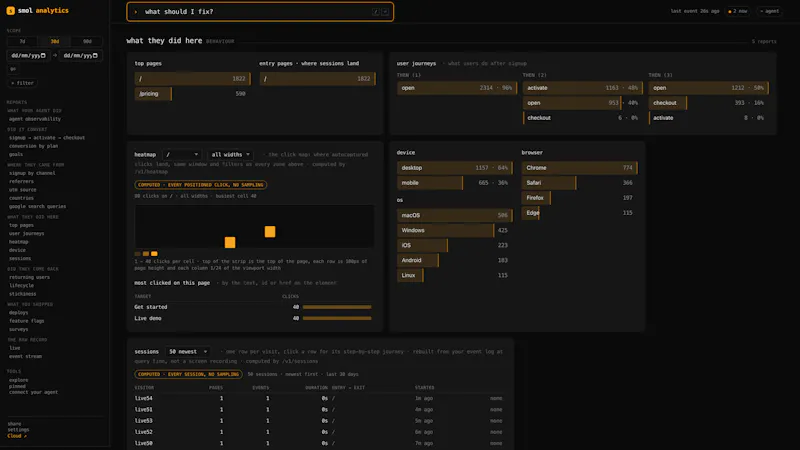Open the all widths dropdown
800x450 pixels.
(x=231, y=155)
